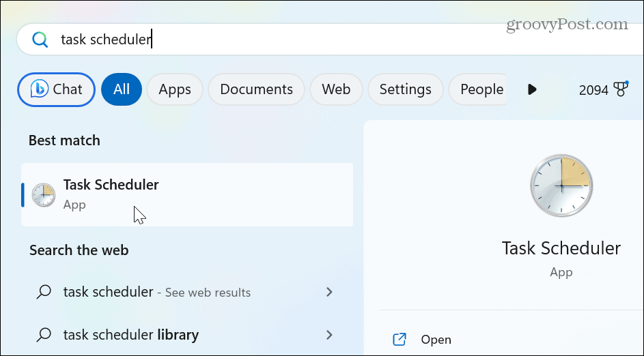Switch to the Settings filter tab
644x356 pixels.
(406, 89)
